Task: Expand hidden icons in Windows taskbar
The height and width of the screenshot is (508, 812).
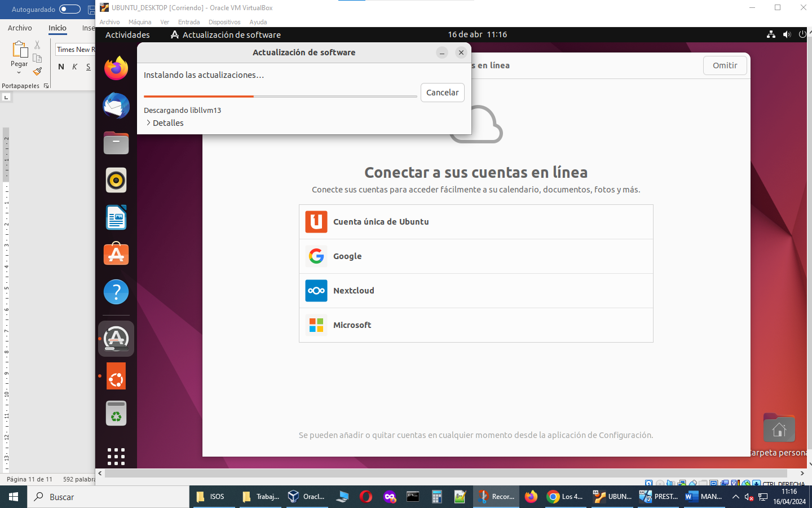Action: (x=736, y=497)
